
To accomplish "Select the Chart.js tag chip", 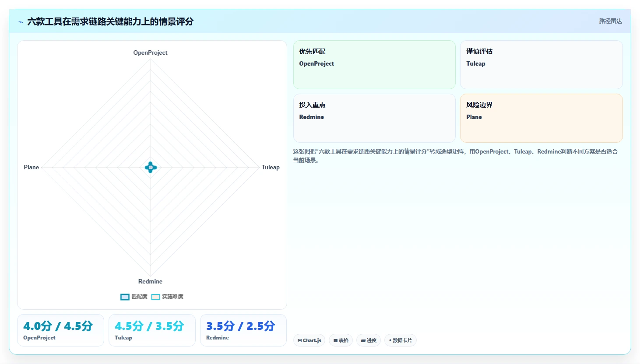I will pyautogui.click(x=309, y=340).
